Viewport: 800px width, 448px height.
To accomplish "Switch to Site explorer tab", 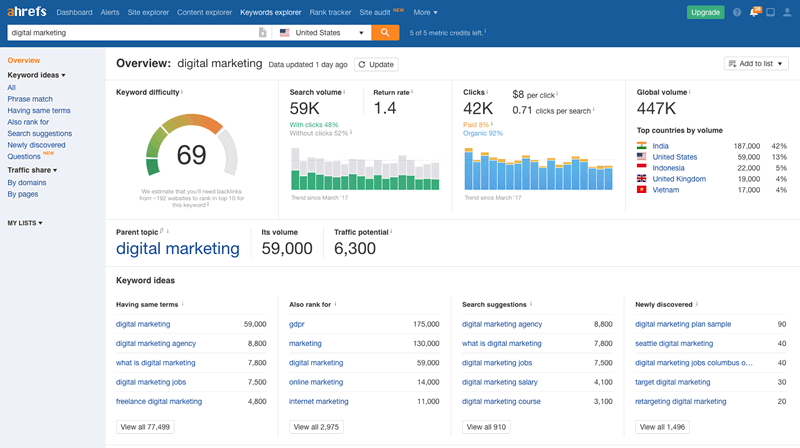I will (x=148, y=12).
